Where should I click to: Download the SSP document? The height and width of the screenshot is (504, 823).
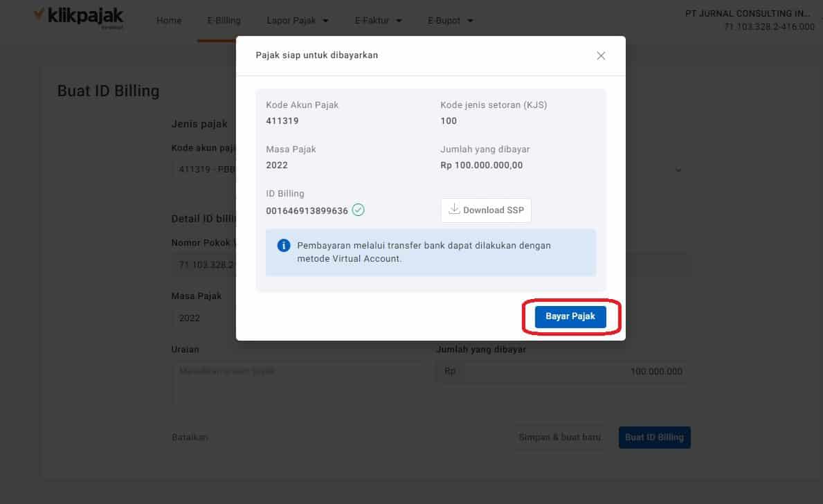486,210
